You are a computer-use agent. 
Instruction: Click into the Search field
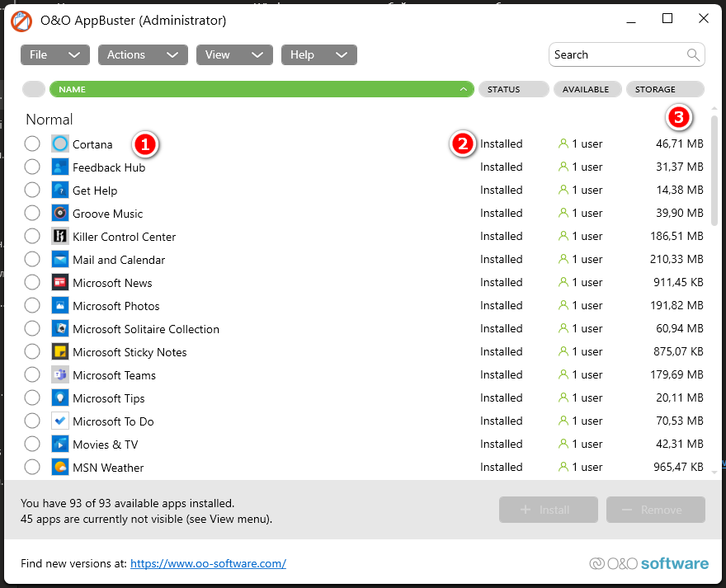tap(617, 54)
